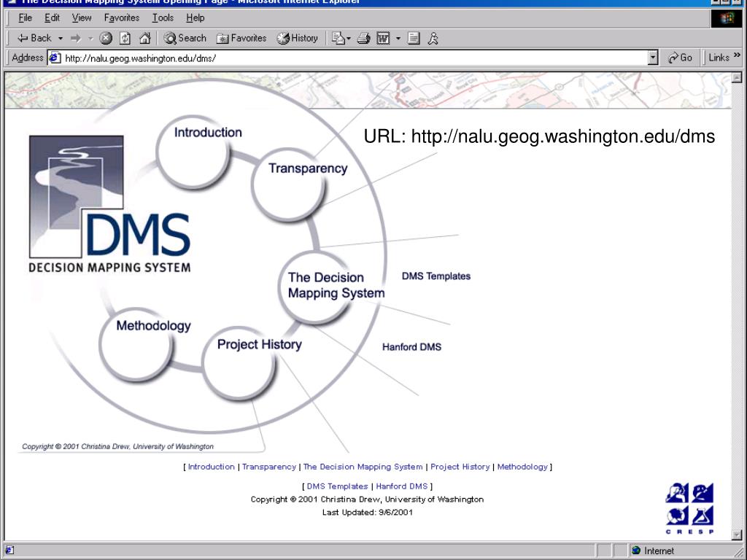747x560 pixels.
Task: Select The Decision Mapping System circle
Action: coord(315,287)
